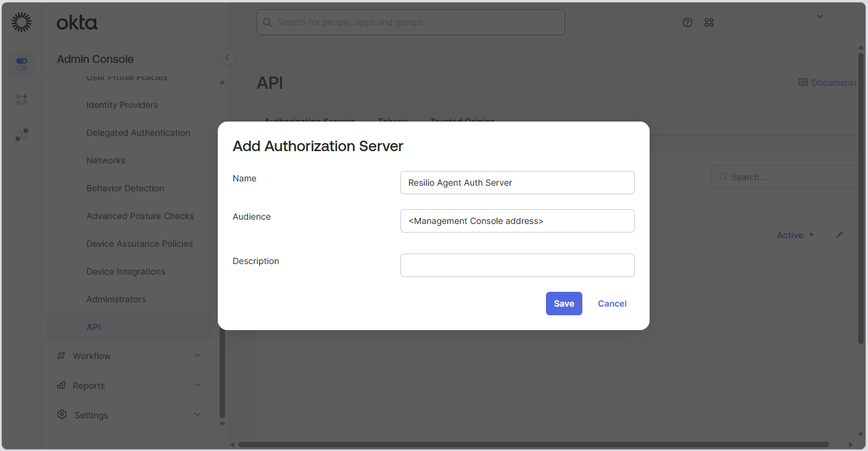This screenshot has height=451, width=868.
Task: Select Networks in the sidebar
Action: click(105, 160)
